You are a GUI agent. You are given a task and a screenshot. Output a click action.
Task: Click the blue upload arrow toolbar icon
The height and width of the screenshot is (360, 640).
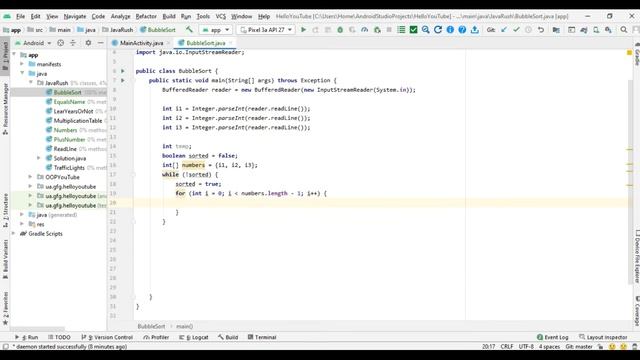tap(475, 30)
